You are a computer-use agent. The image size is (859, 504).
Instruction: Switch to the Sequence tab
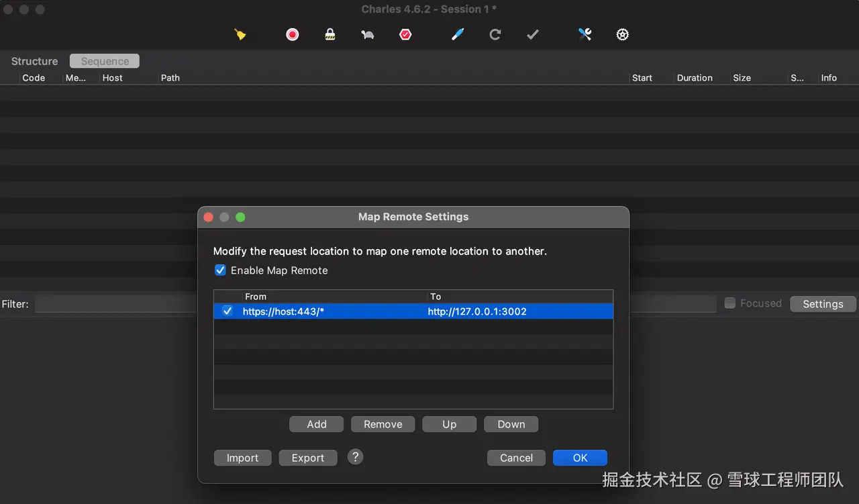click(x=105, y=61)
